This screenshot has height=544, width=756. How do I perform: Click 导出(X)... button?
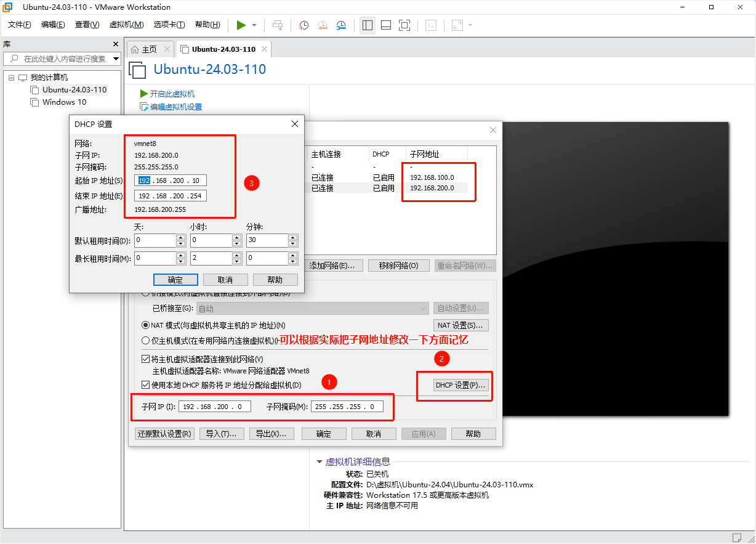[271, 434]
